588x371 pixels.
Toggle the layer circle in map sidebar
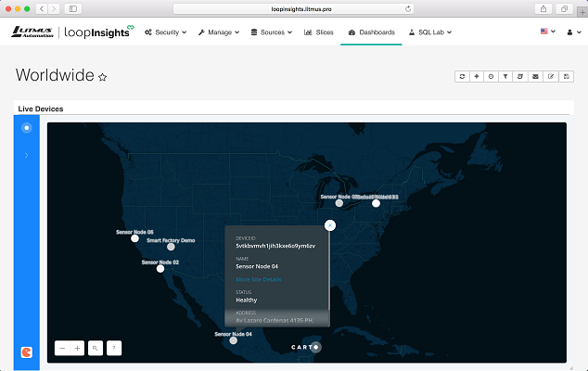click(27, 128)
